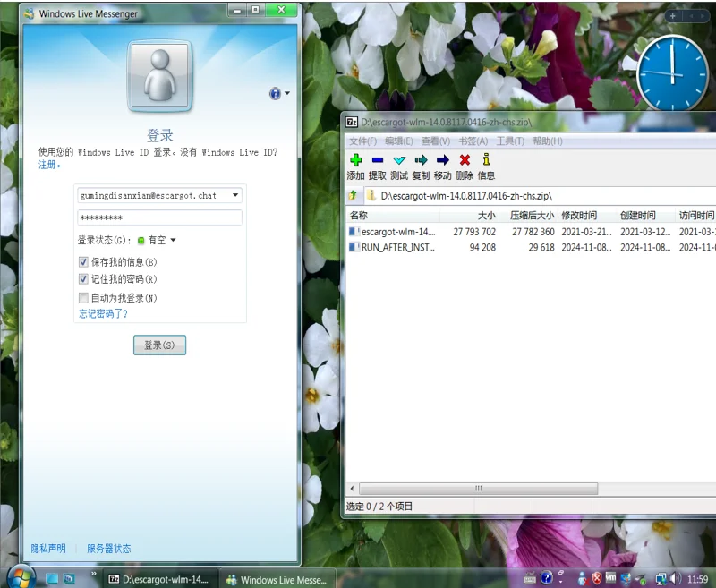Viewport: 716px width, 588px height.
Task: Click the 7-Zip address path field
Action: [x=540, y=196]
